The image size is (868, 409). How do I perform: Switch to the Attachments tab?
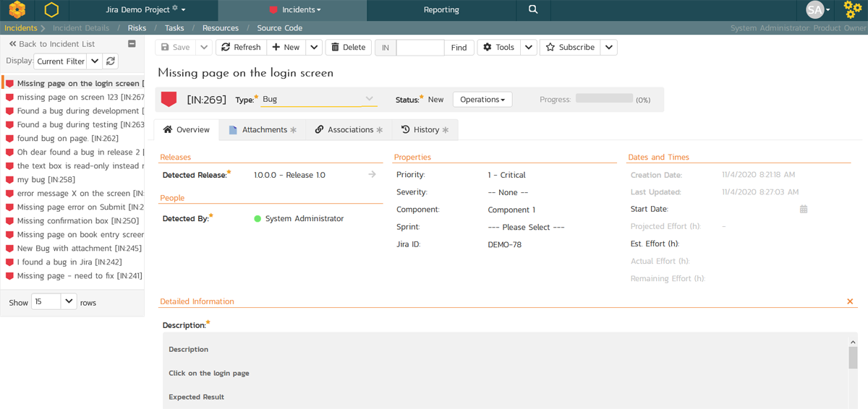pyautogui.click(x=263, y=130)
